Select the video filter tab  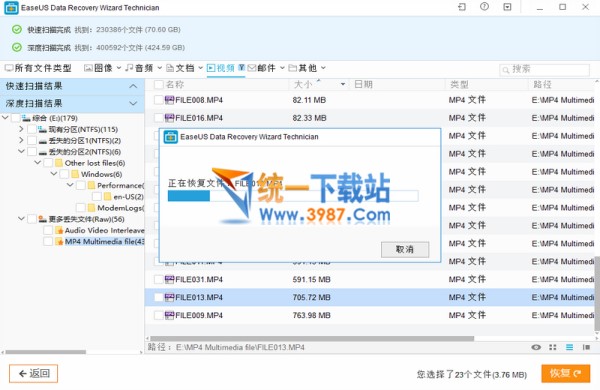(221, 68)
